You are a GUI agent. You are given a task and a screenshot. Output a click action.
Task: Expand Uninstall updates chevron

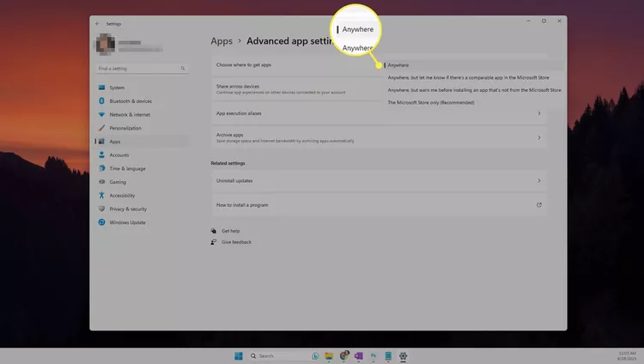[539, 181]
